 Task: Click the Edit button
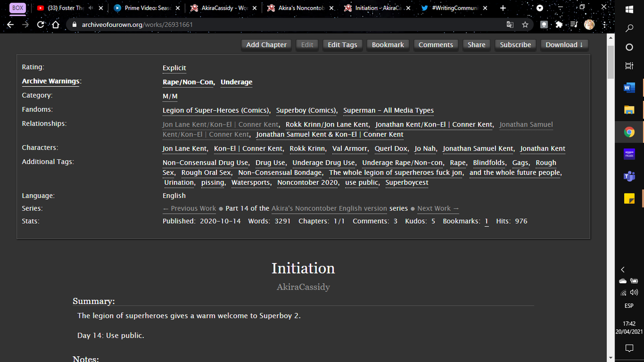(307, 45)
